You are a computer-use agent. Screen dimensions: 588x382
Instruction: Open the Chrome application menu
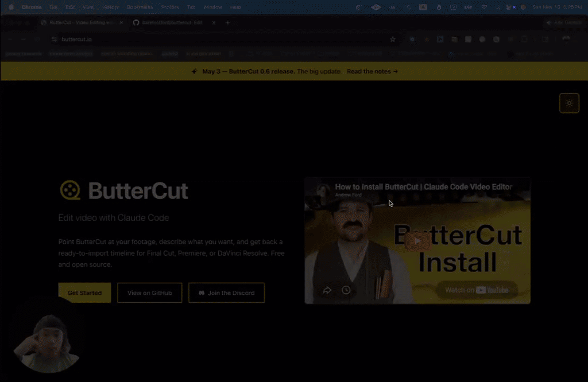coord(32,7)
